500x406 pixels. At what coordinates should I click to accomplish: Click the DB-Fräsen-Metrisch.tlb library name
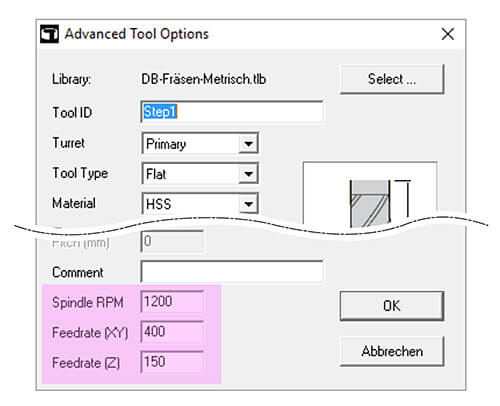click(204, 79)
